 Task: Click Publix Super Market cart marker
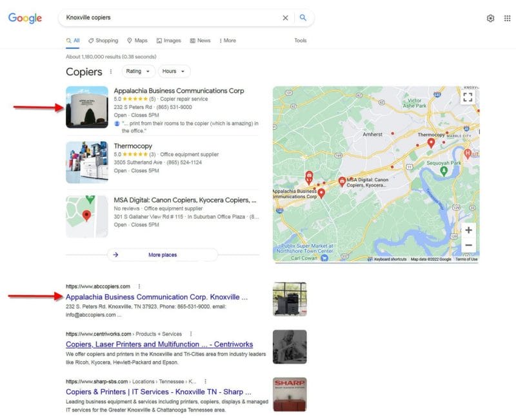(x=324, y=258)
